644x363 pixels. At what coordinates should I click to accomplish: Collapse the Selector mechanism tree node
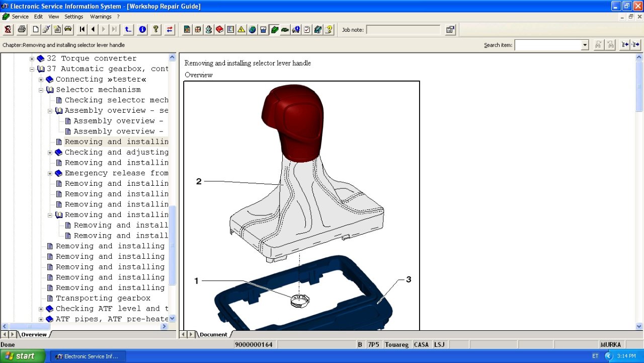point(41,90)
